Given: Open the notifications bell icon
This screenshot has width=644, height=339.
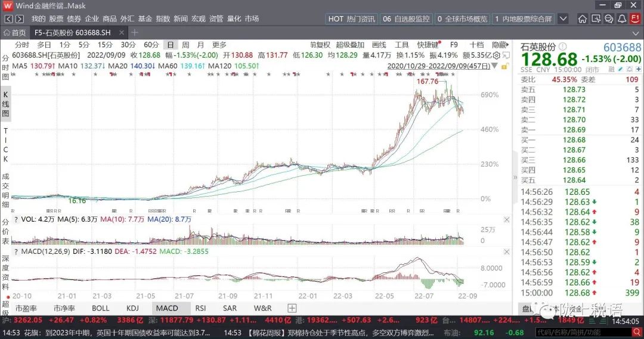Looking at the screenshot, I should point(622,19).
